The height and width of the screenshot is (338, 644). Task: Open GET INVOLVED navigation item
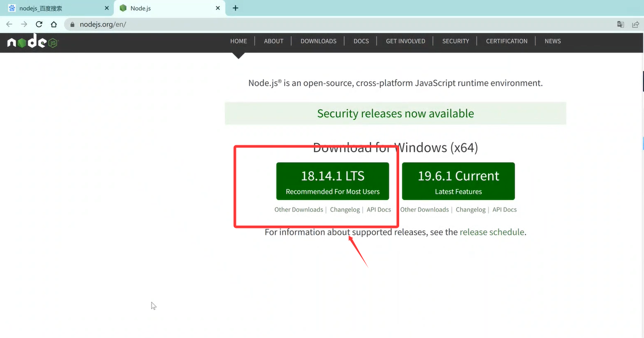pos(406,41)
